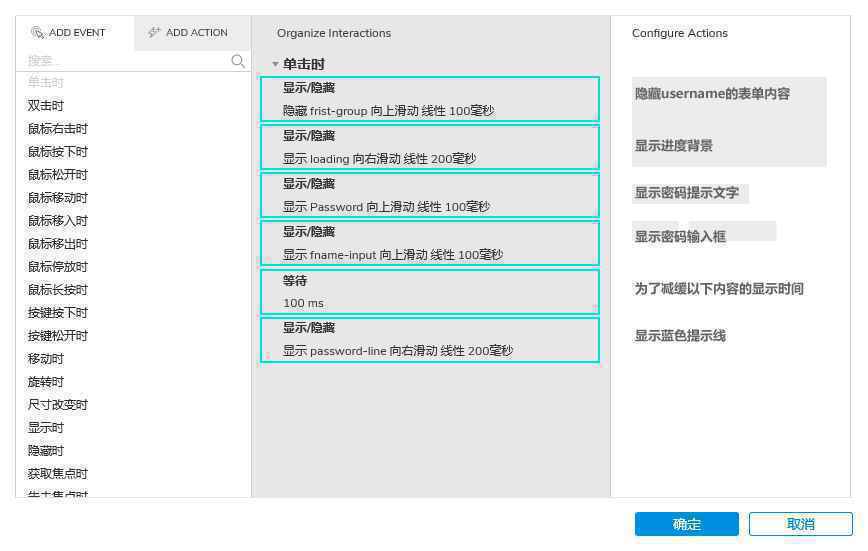Select the 鼠标移出时 event
The height and width of the screenshot is (551, 868).
[x=58, y=244]
